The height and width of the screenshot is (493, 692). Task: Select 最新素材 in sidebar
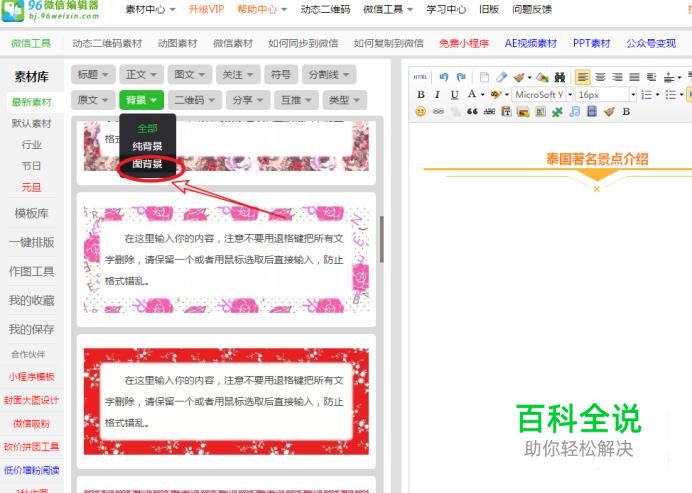tap(31, 102)
